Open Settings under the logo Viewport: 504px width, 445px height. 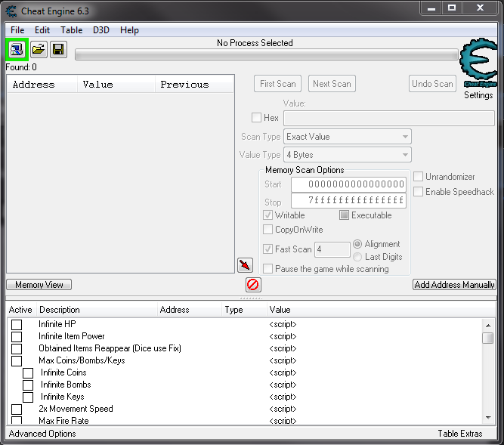point(478,95)
